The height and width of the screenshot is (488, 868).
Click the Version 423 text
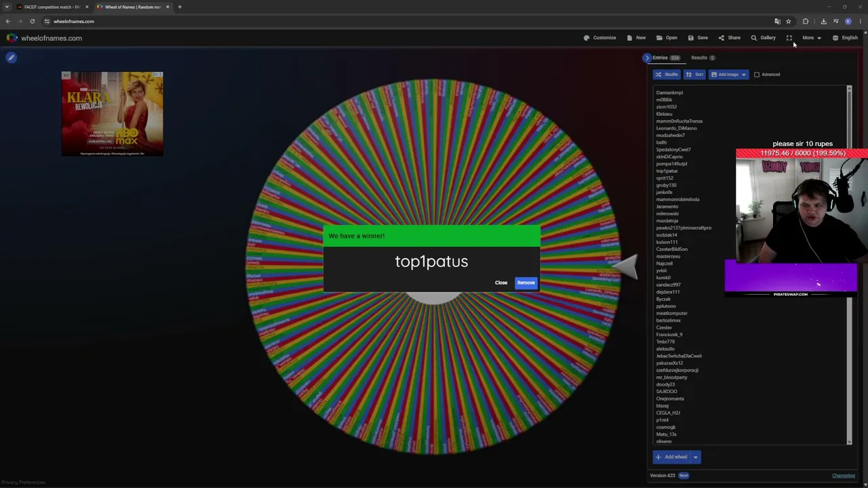pos(663,476)
